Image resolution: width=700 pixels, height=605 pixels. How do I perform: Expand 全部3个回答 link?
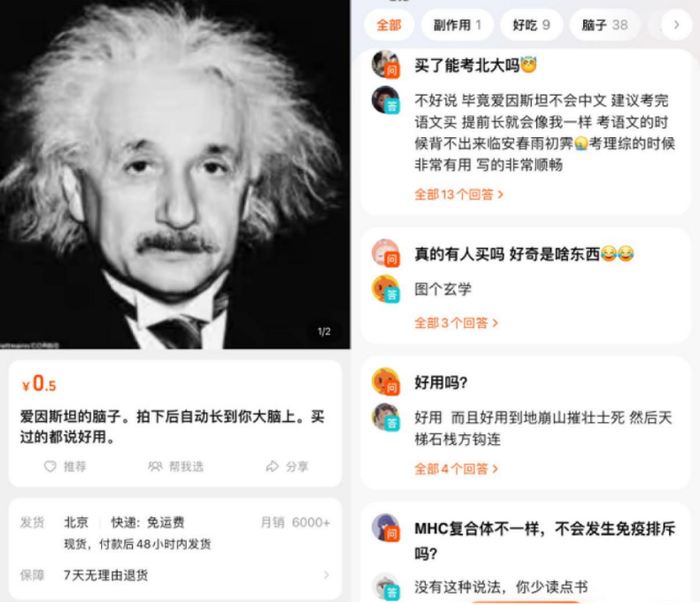456,323
